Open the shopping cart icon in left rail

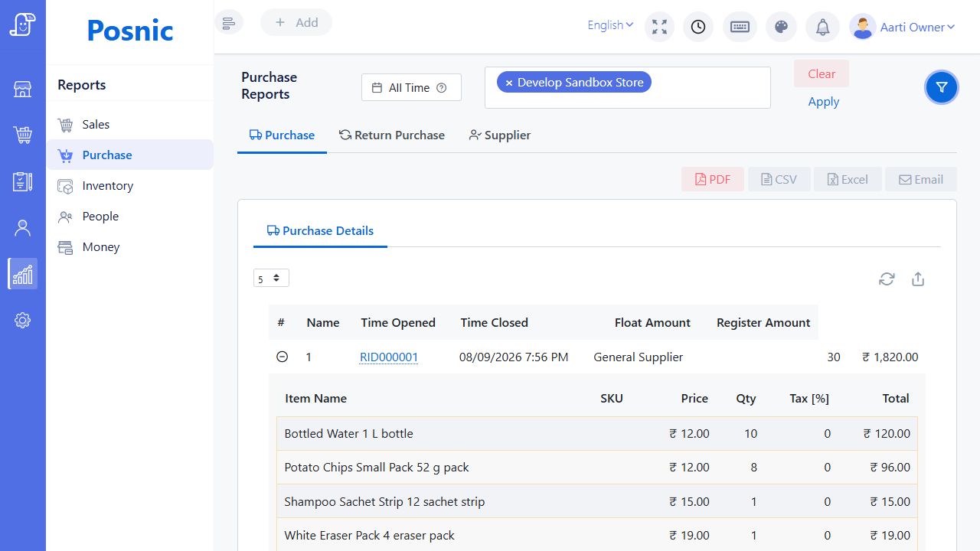[x=22, y=135]
